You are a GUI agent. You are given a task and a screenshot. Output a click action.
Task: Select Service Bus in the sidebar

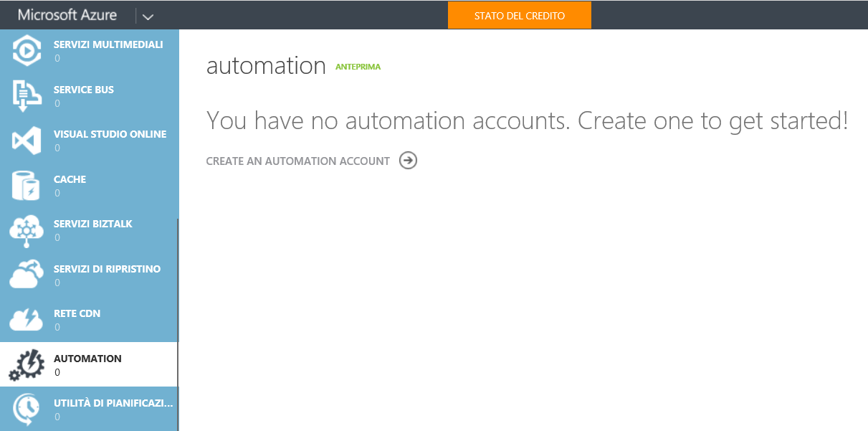(89, 96)
